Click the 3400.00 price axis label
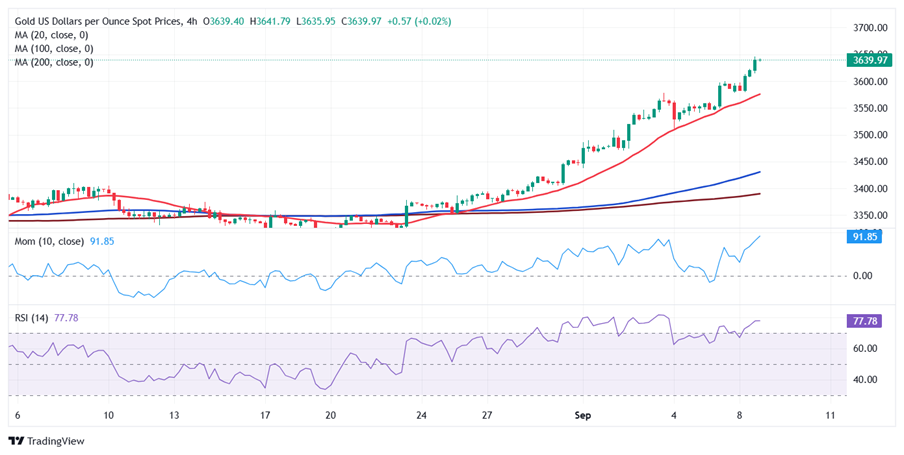The image size is (904, 455). point(870,189)
